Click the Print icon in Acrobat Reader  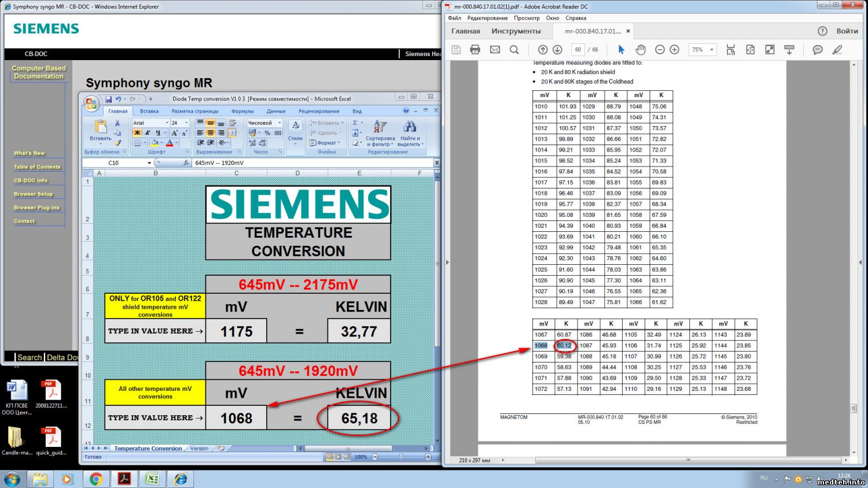(x=475, y=50)
